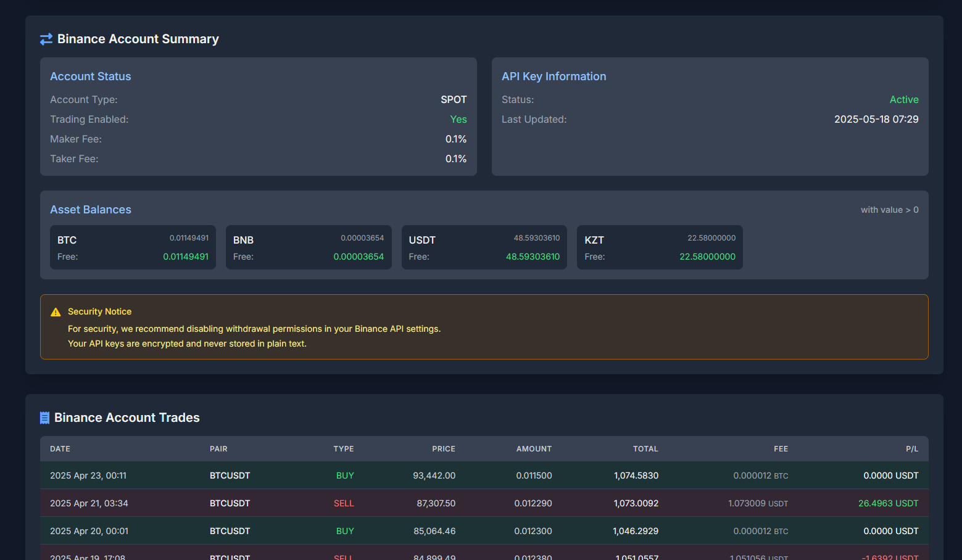Click the Last Updated 2025-05-18 07:29 value
This screenshot has height=560, width=962.
[876, 119]
